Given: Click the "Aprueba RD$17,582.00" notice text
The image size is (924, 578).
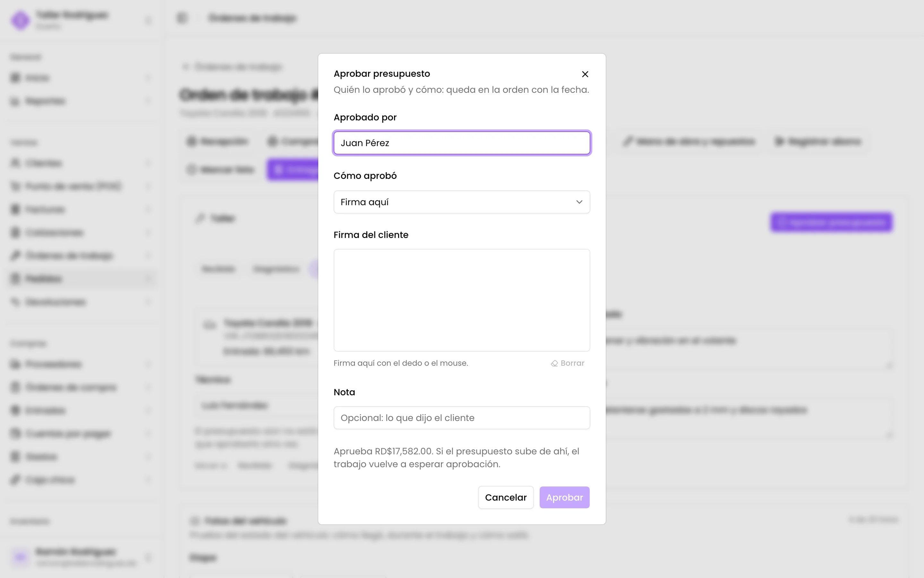Looking at the screenshot, I should 456,458.
